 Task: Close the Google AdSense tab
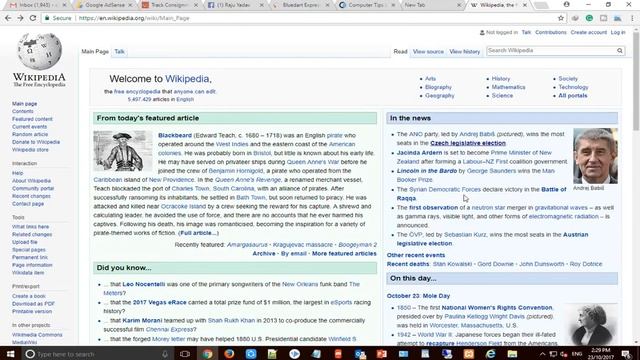click(x=130, y=5)
